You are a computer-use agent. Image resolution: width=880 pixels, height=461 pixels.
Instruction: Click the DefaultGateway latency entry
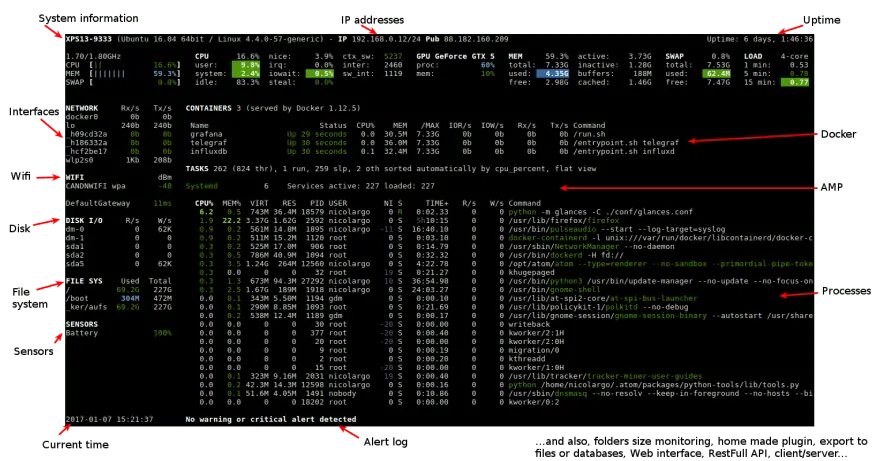click(118, 203)
